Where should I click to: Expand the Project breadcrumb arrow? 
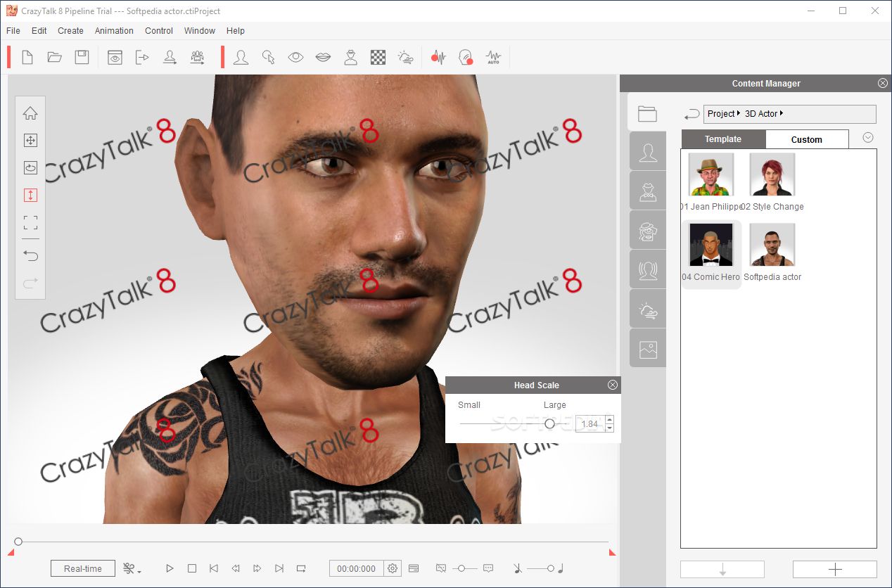coord(739,113)
